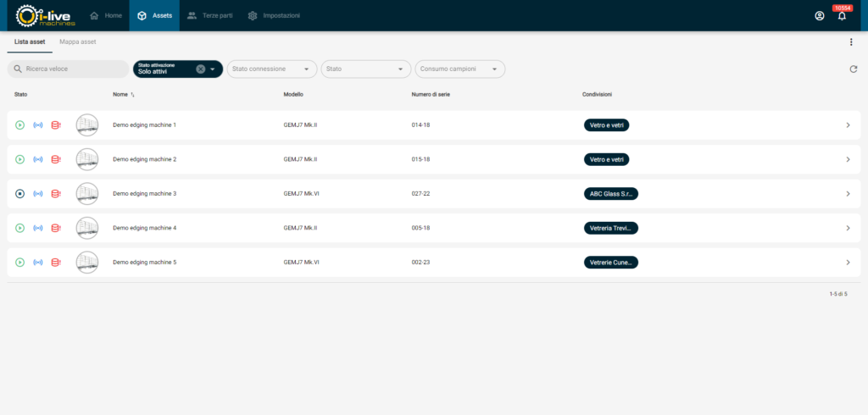This screenshot has width=868, height=415.
Task: Click connection signal icon for machine 2
Action: (x=38, y=159)
